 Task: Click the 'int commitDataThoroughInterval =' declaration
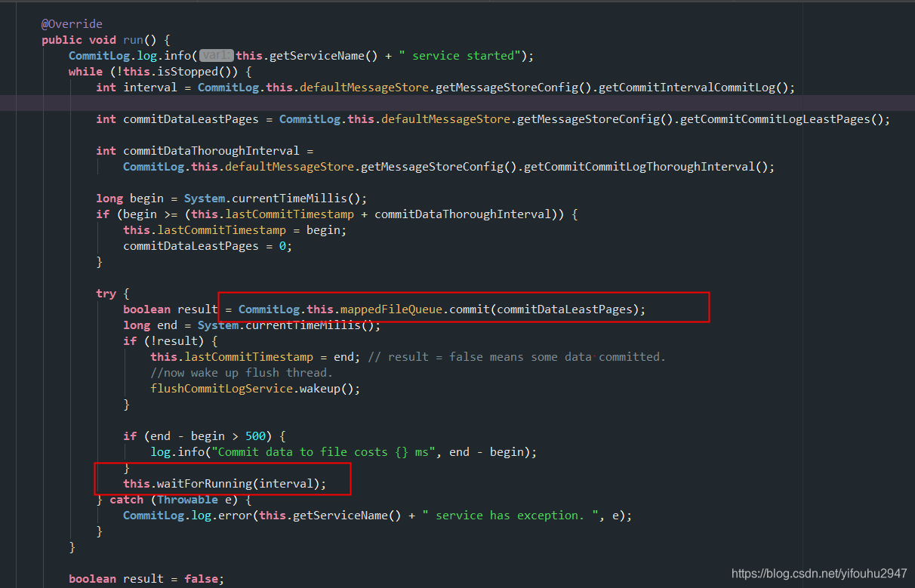click(204, 151)
